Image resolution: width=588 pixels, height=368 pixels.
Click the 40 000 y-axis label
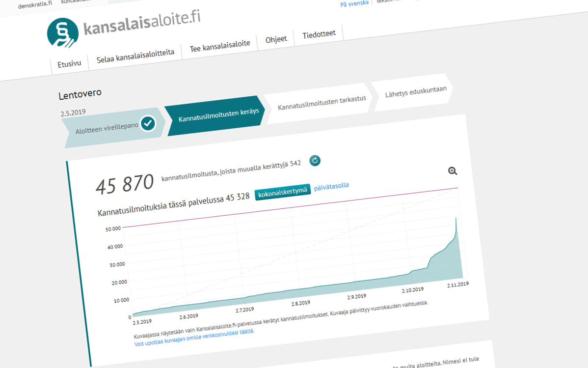pos(115,247)
